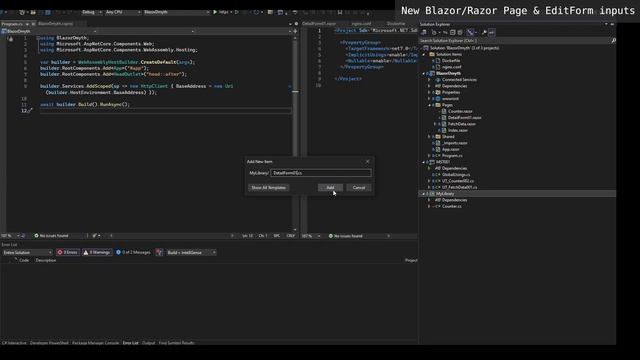
Task: Select GlobalUsings.cs in Solution Explorer
Action: point(456,175)
